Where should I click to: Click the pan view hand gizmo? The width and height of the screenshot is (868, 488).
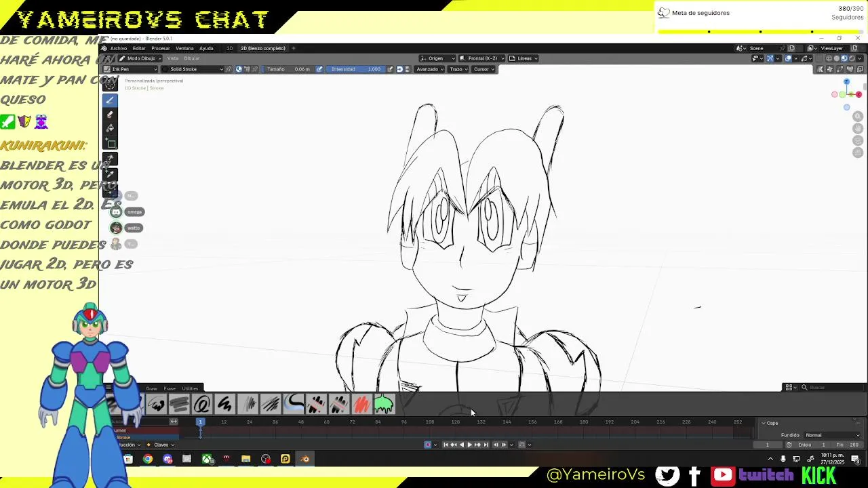pos(858,129)
